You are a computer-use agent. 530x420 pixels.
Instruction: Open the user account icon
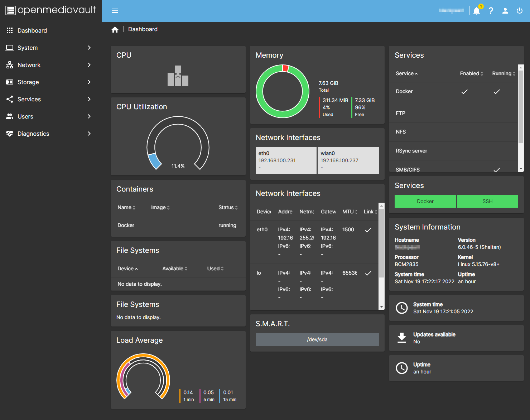[x=505, y=11]
